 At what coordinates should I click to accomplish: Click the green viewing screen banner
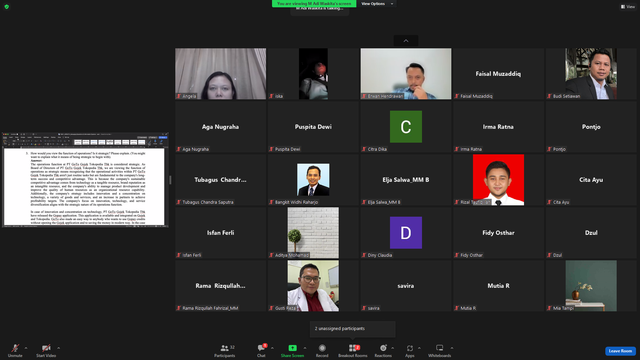(314, 4)
